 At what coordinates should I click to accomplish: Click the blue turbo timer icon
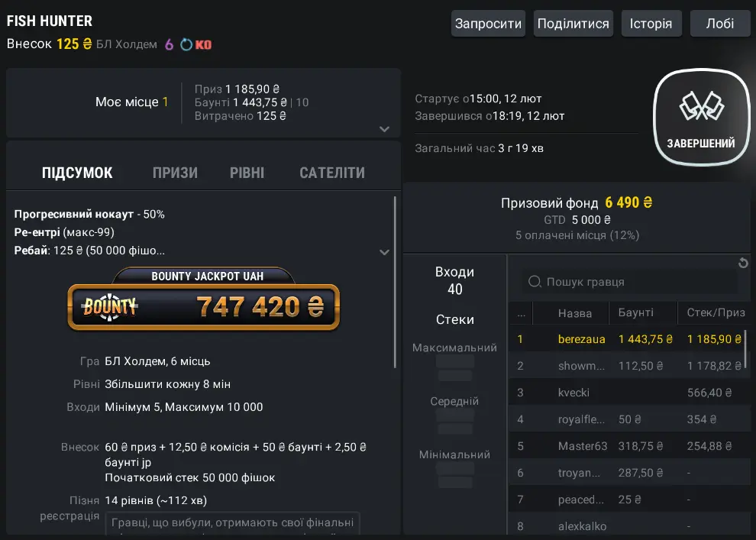186,44
